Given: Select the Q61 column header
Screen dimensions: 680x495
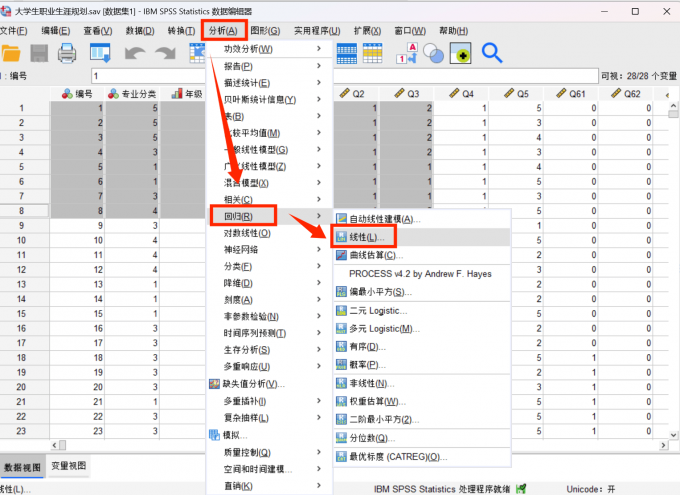Looking at the screenshot, I should (x=571, y=94).
